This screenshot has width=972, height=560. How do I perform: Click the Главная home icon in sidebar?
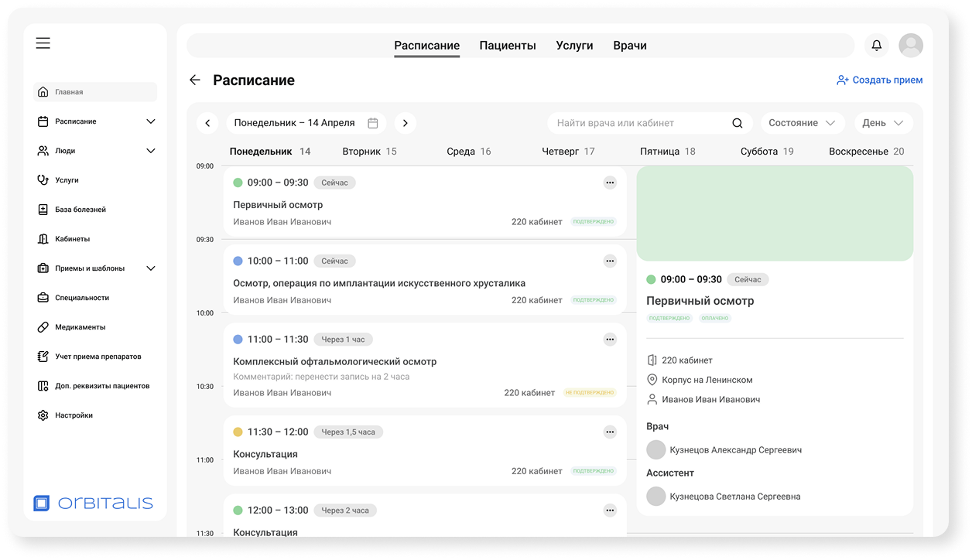pyautogui.click(x=43, y=92)
